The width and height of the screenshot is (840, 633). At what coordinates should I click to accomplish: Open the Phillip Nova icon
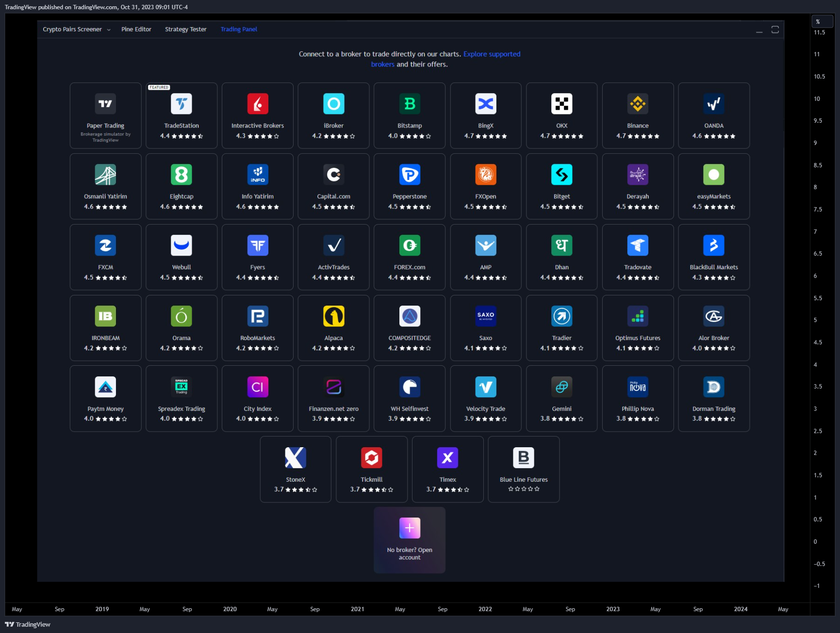(x=638, y=387)
